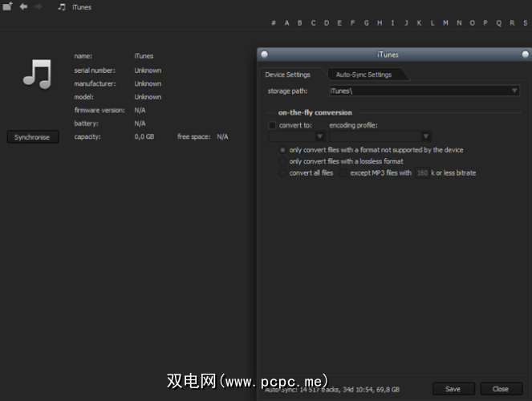
Task: Jump to letter M in the index
Action: (445, 23)
